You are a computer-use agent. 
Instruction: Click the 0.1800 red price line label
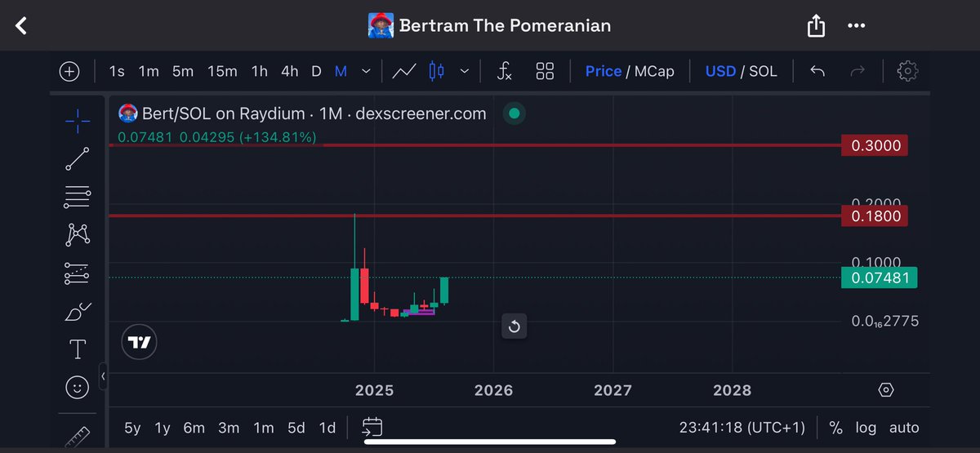(875, 216)
